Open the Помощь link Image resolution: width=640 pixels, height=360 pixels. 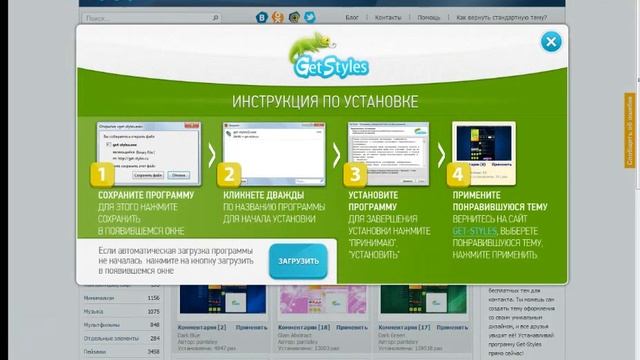[429, 18]
